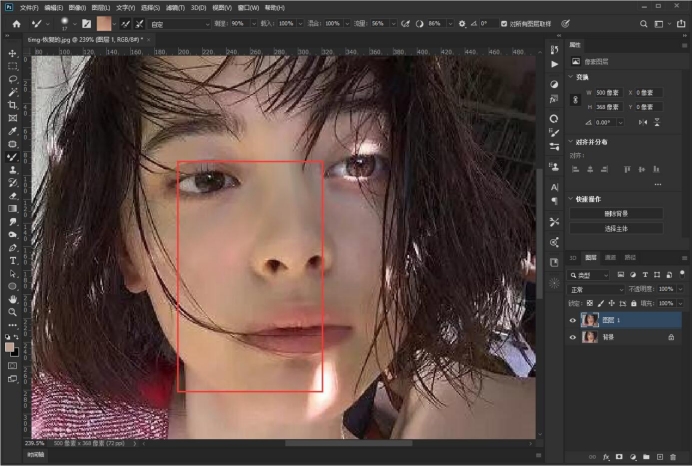The image size is (692, 466).
Task: Open the layer fx styles icon
Action: 606,457
